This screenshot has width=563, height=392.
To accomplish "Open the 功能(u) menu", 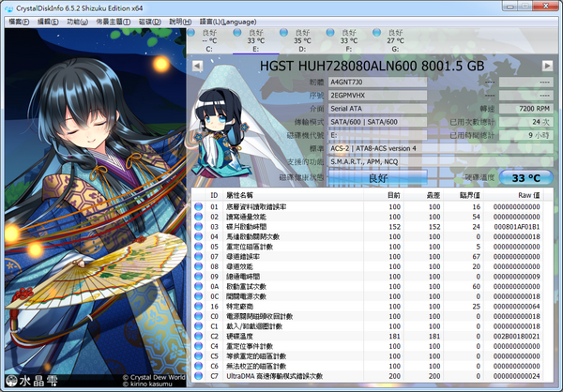I will [x=77, y=22].
